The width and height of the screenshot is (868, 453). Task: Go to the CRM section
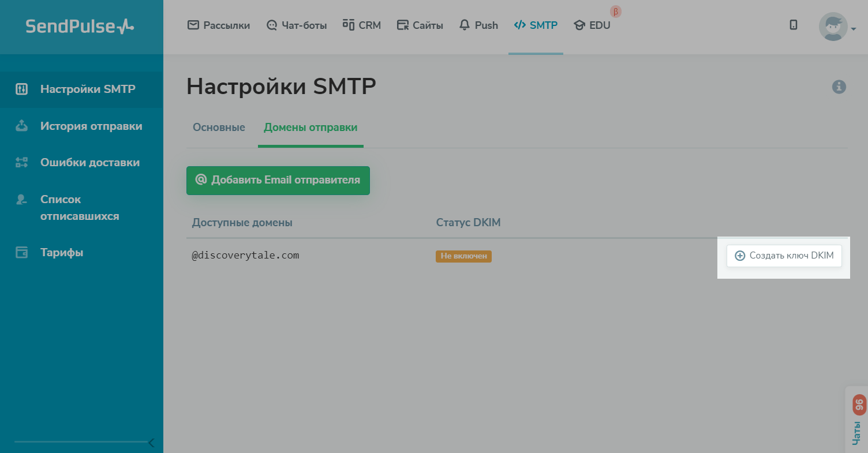coord(362,25)
